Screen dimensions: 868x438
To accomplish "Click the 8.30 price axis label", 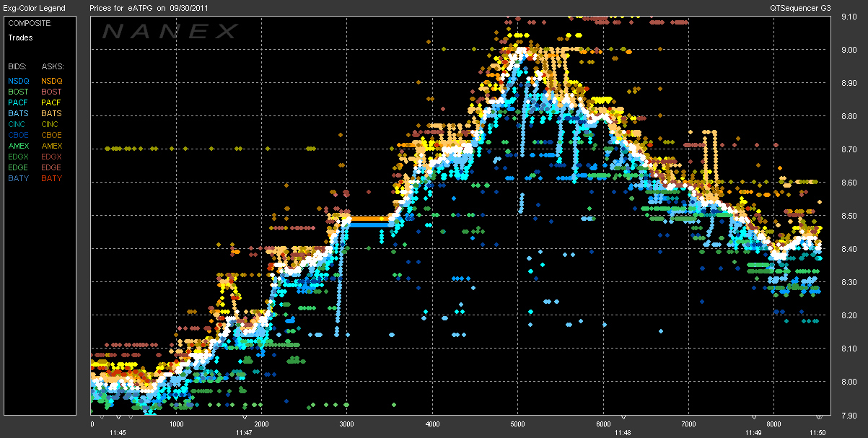I will point(849,282).
